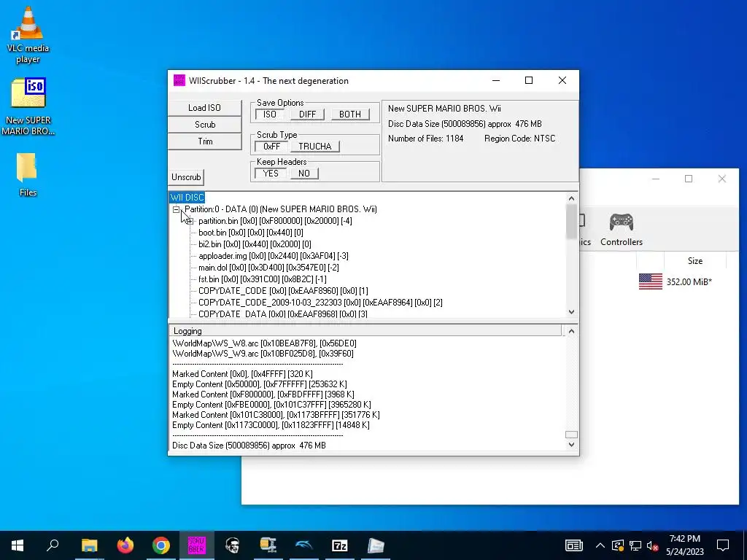This screenshot has height=560, width=747.
Task: Open Google Chrome from the taskbar
Action: pyautogui.click(x=161, y=545)
